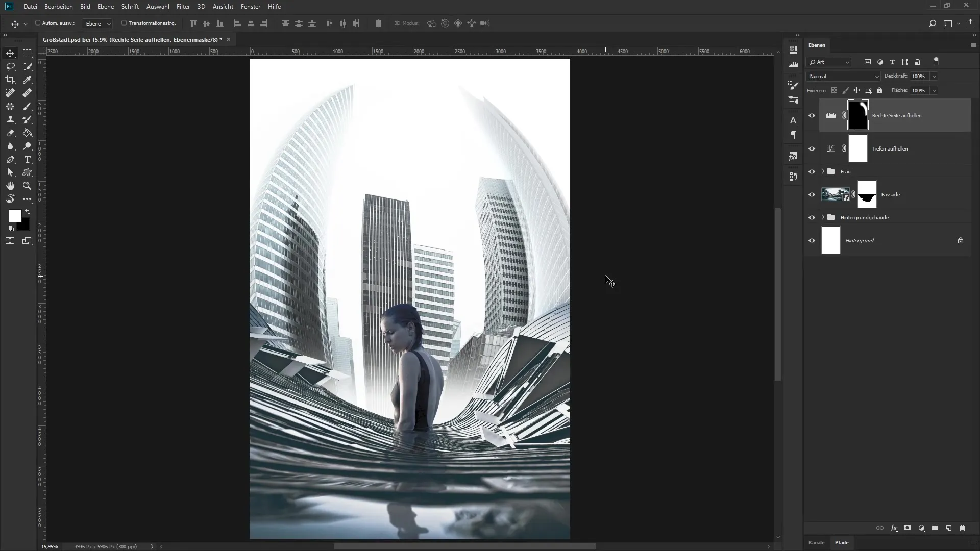Image resolution: width=980 pixels, height=551 pixels.
Task: Click the Ebenen panel tab
Action: pyautogui.click(x=817, y=45)
